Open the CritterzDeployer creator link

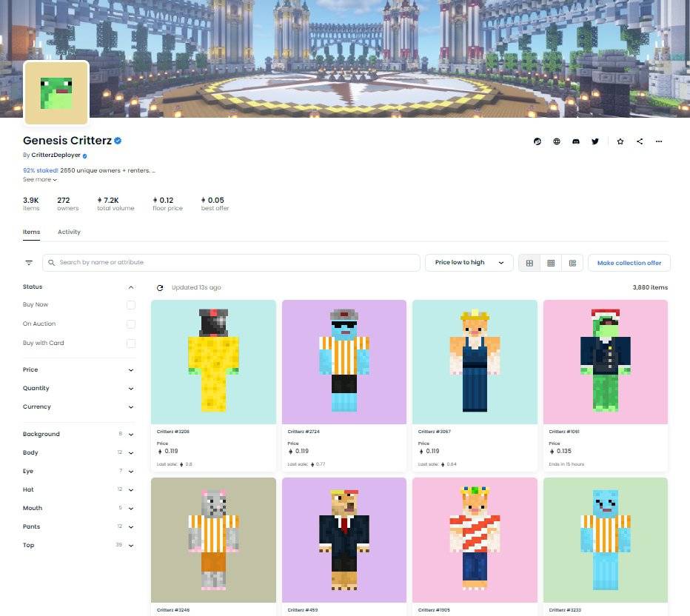click(x=56, y=155)
